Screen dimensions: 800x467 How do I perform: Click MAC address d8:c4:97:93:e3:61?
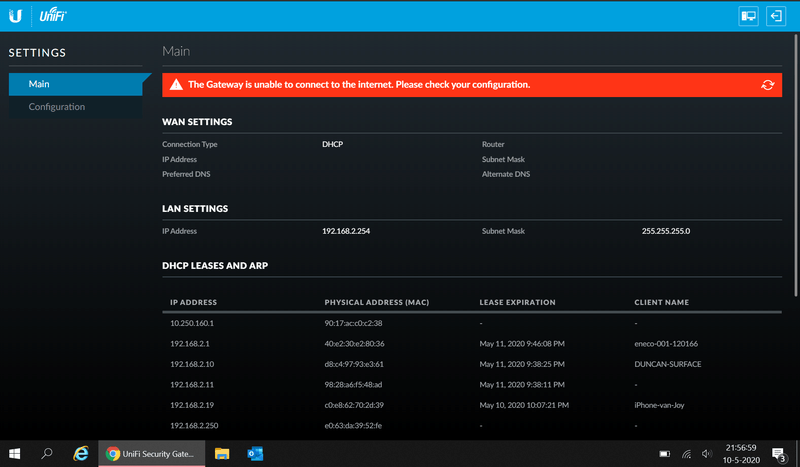[x=354, y=364]
